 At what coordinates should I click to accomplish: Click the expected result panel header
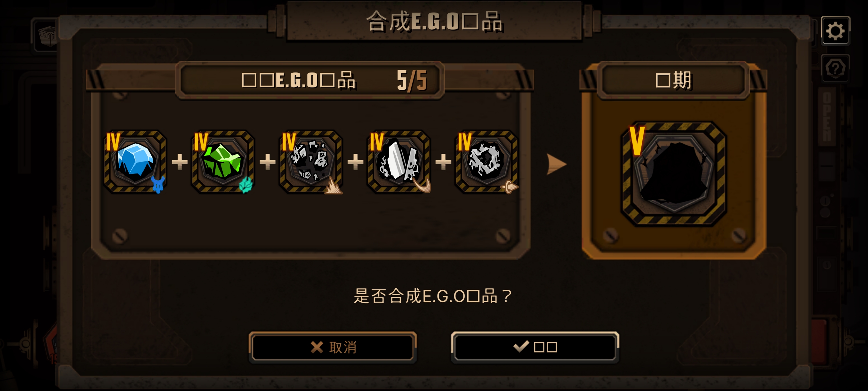(x=673, y=80)
